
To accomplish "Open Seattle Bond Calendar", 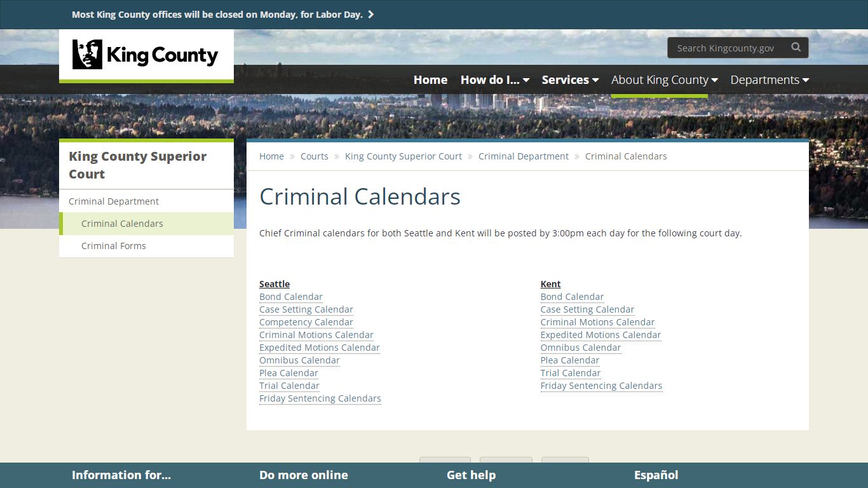I will click(291, 297).
